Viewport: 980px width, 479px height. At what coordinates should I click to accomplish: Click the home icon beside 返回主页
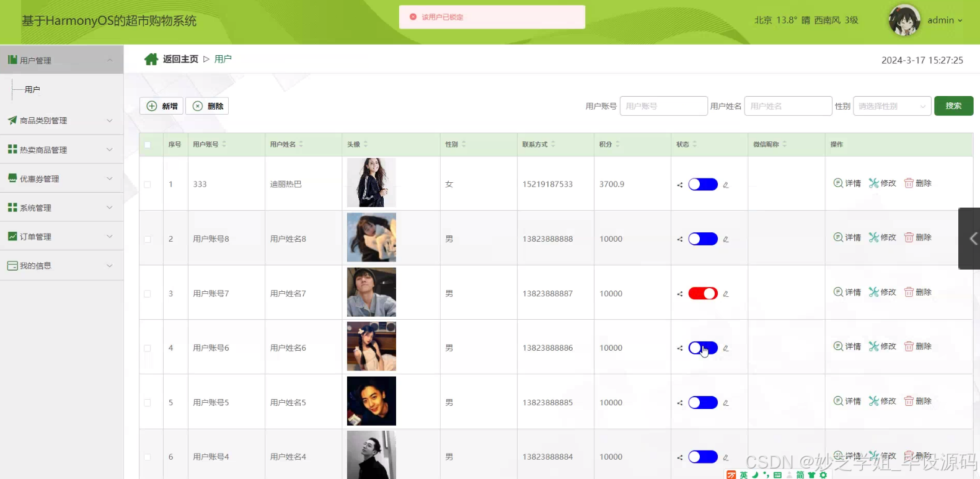click(151, 59)
